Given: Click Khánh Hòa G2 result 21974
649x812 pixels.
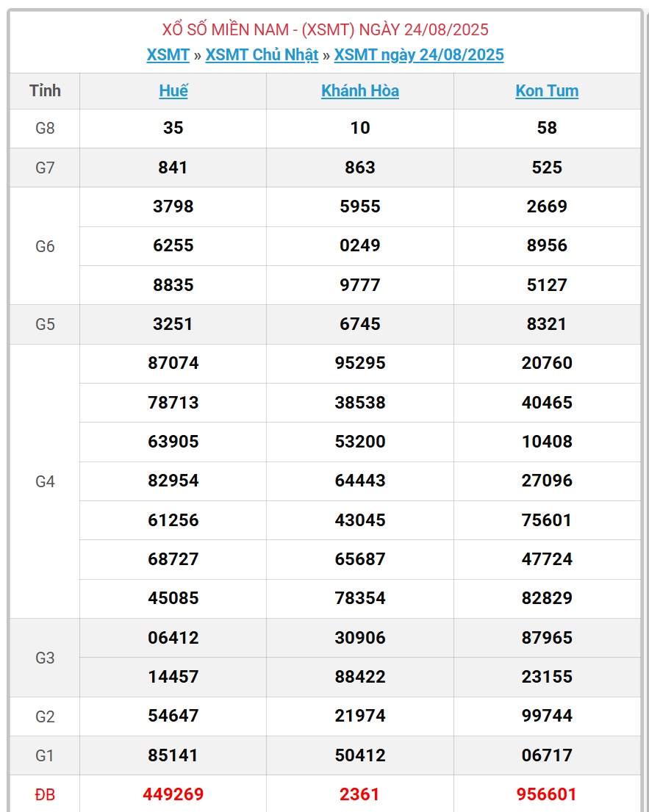Looking at the screenshot, I should (360, 716).
